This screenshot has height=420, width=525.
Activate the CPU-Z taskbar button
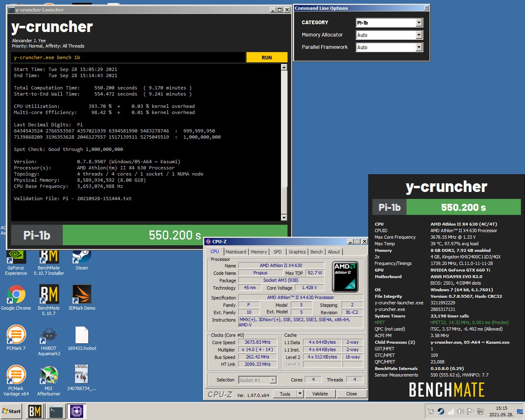point(77,411)
